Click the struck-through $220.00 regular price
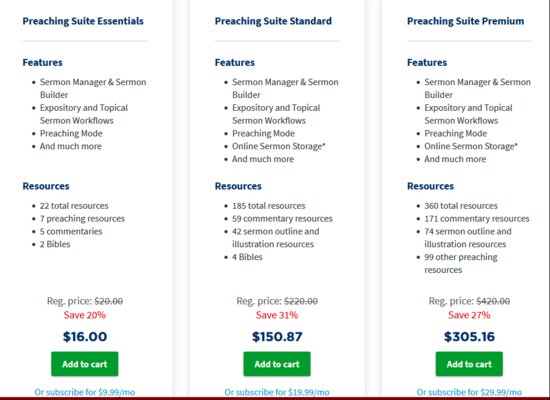Screen dimensions: 550x400 click(x=301, y=301)
